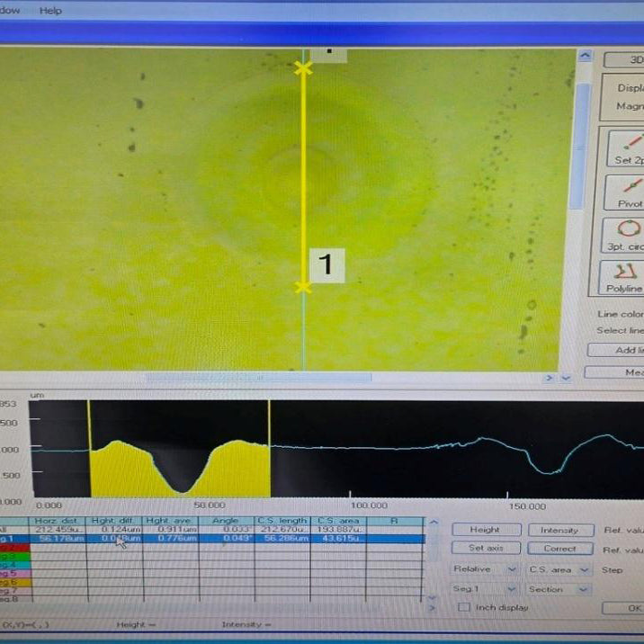Click the yellow Seg.6 row label
This screenshot has height=644, width=644.
[15, 582]
